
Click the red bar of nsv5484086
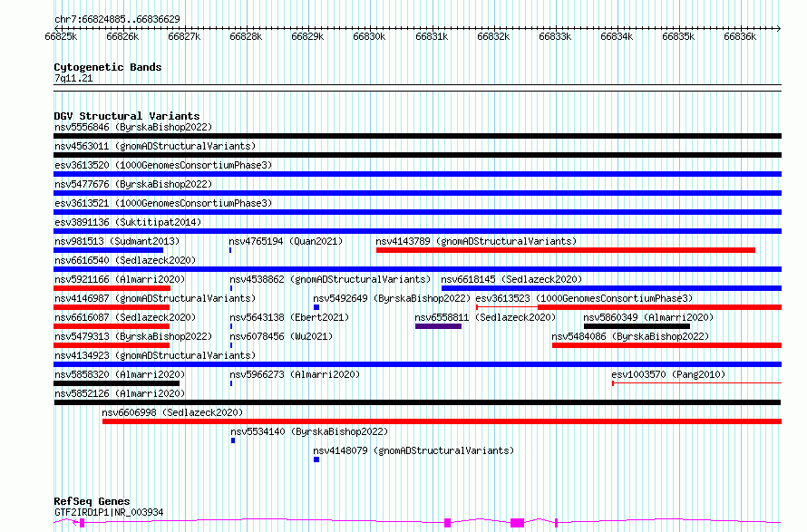point(667,345)
